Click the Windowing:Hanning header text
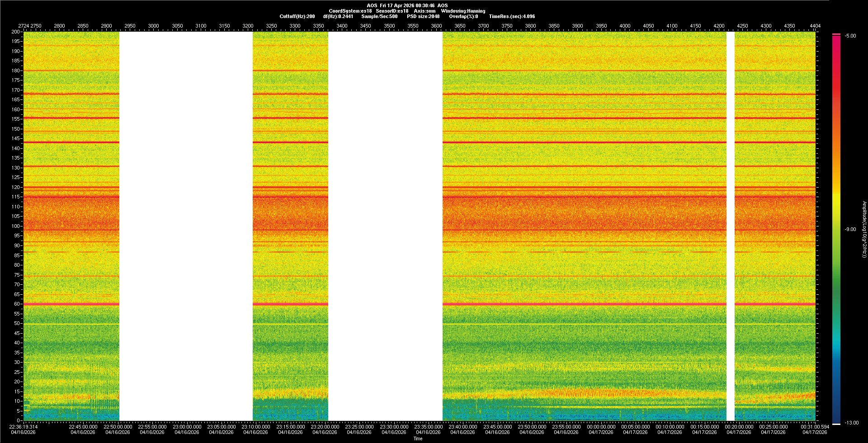The image size is (868, 443). pyautogui.click(x=463, y=11)
